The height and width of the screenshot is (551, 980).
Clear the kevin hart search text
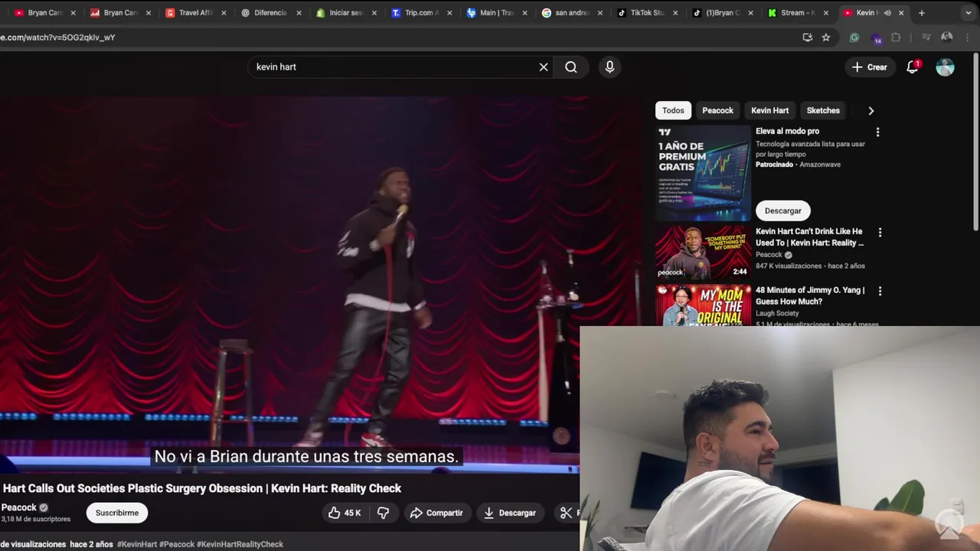point(544,67)
